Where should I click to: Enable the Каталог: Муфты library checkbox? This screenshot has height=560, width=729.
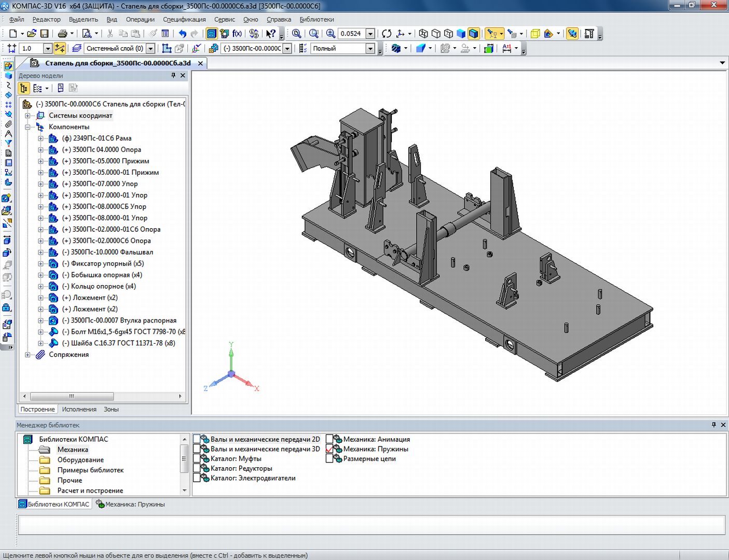tap(197, 459)
